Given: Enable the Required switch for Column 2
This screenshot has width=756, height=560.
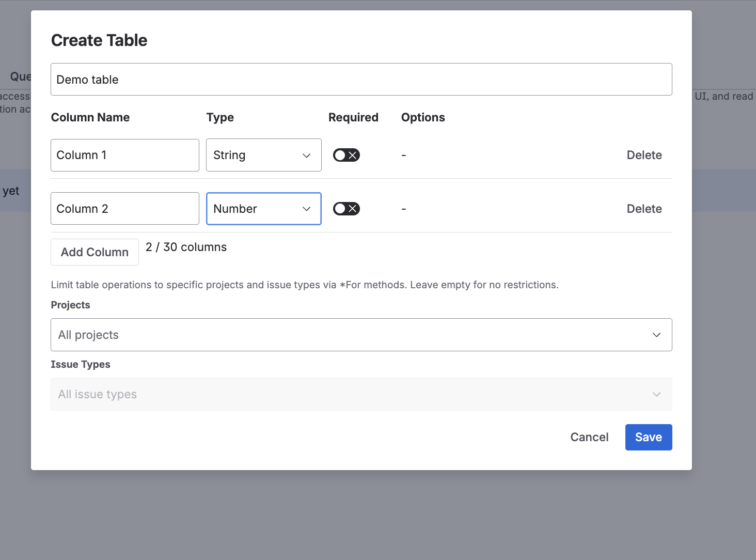Looking at the screenshot, I should 346,209.
